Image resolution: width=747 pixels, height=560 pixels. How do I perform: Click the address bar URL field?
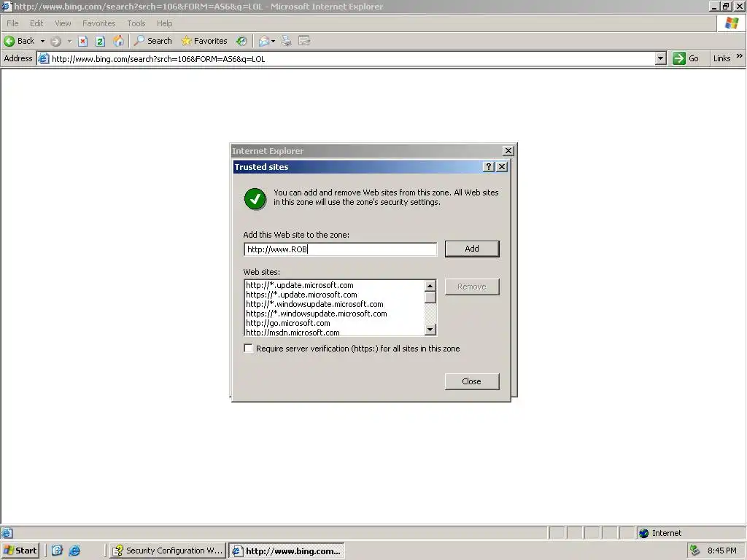pyautogui.click(x=352, y=58)
